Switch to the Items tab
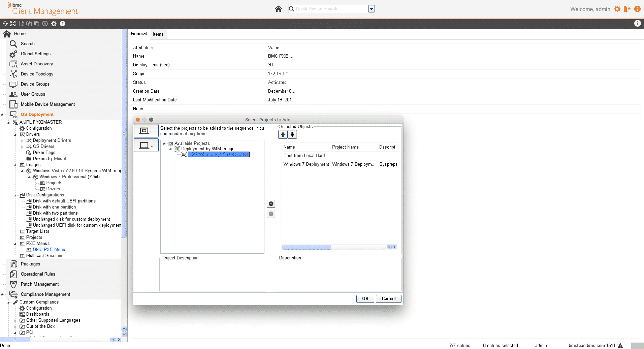 click(x=158, y=34)
